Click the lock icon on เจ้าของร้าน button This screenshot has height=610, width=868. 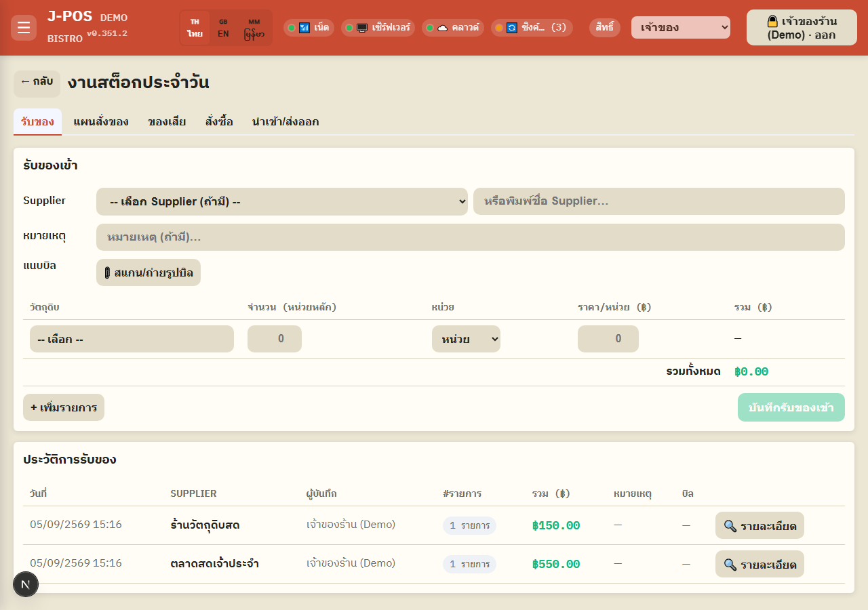(x=772, y=21)
